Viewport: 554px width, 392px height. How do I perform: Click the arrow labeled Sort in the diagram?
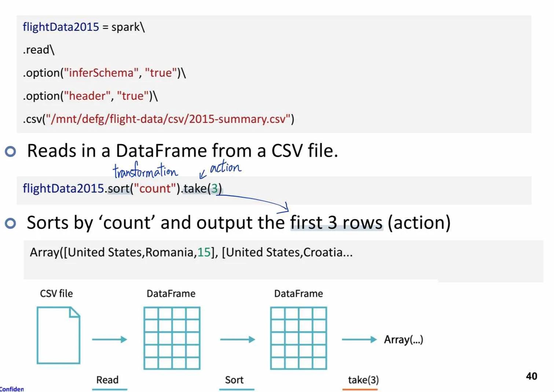237,339
